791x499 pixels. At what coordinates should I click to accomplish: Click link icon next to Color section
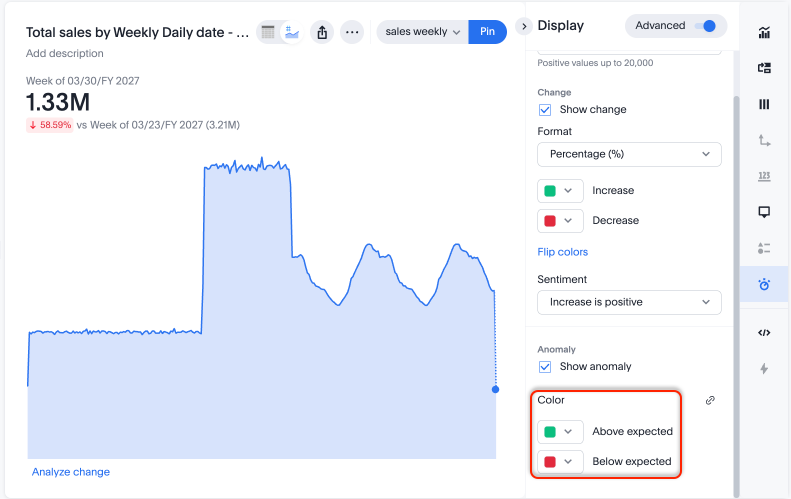(x=710, y=400)
